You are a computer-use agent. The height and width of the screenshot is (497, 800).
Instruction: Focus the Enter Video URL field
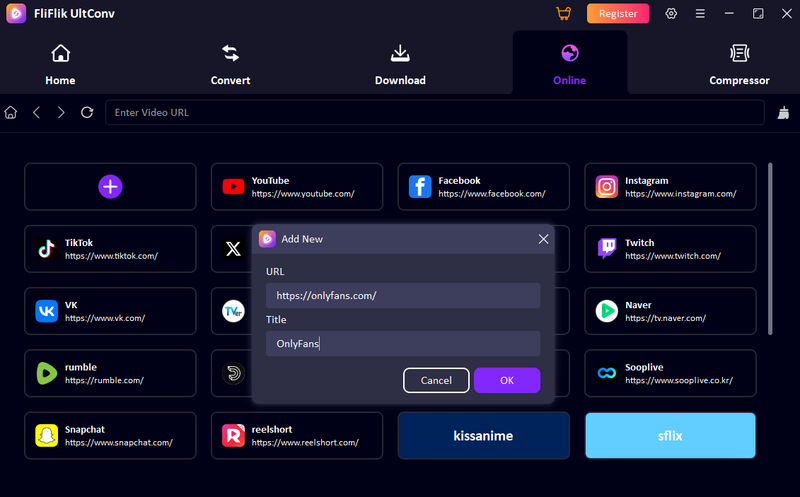[x=435, y=112]
